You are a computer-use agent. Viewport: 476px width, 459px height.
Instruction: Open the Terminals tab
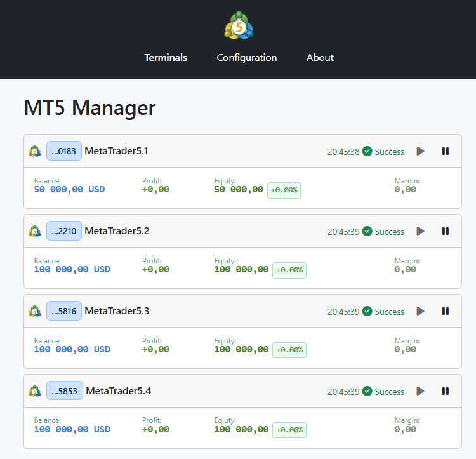(166, 58)
